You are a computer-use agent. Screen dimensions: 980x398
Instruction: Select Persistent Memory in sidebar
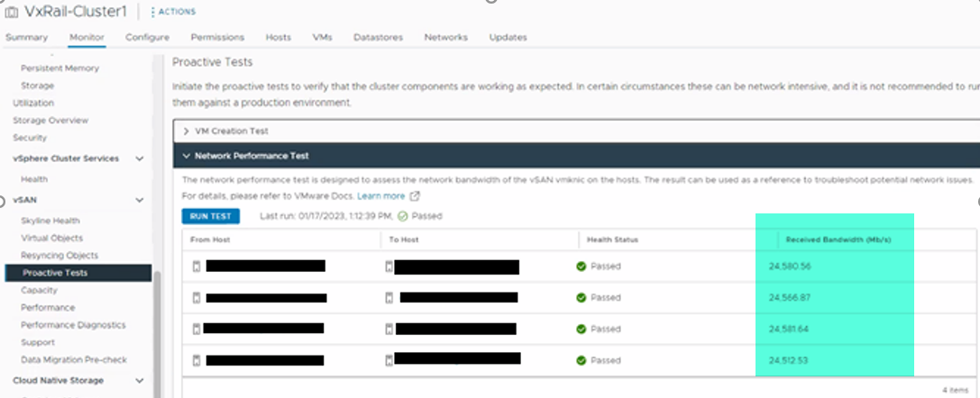click(60, 68)
